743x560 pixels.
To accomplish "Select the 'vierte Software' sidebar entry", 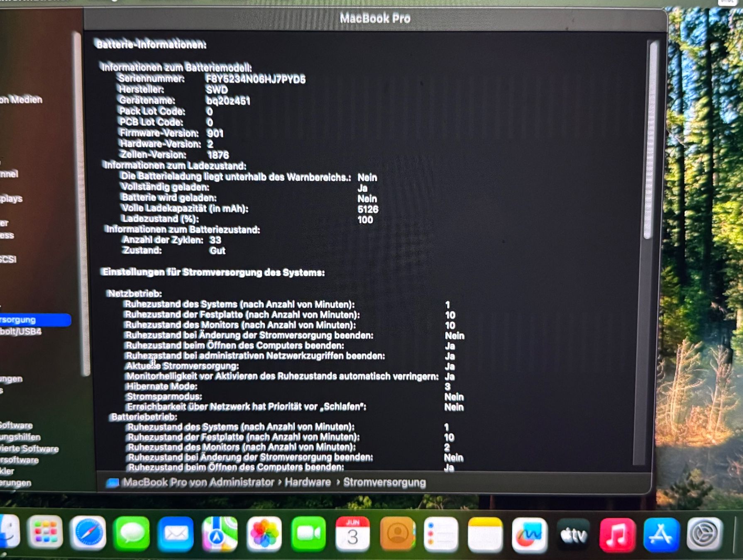I will pos(29,448).
